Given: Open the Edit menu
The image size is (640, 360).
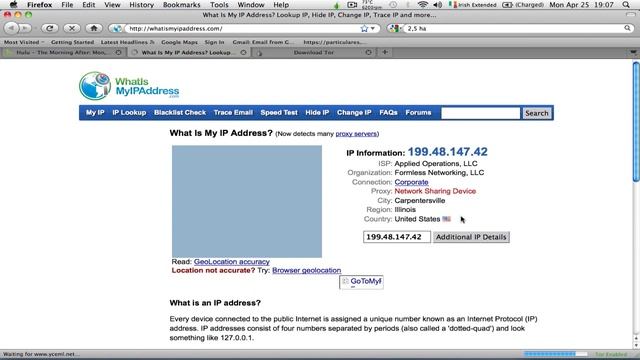Looking at the screenshot, I should [89, 5].
